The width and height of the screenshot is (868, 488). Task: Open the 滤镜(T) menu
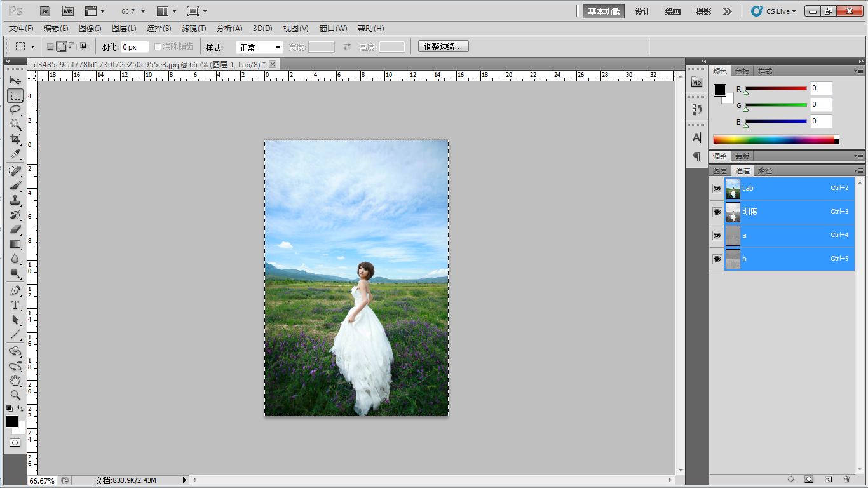(x=194, y=29)
